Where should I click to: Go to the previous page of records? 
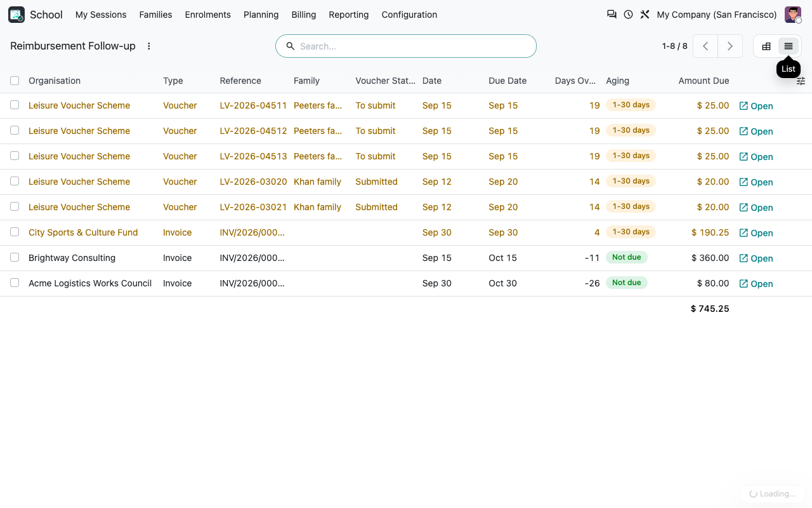pos(705,46)
